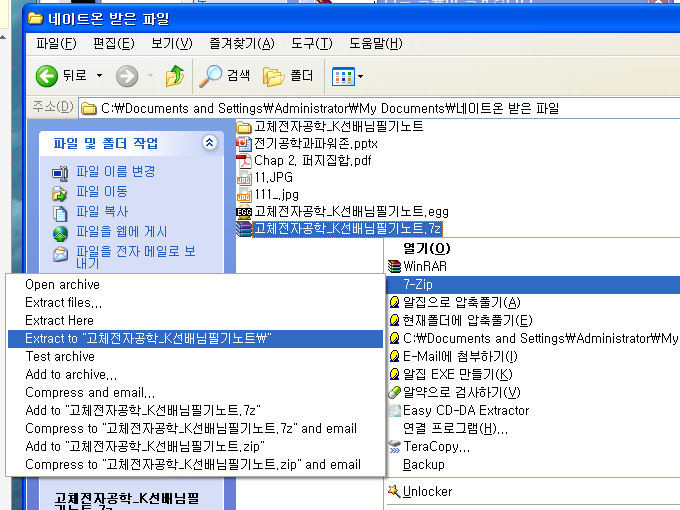Toggle the Folders (폴더) pane button
The height and width of the screenshot is (510, 680).
pos(288,76)
